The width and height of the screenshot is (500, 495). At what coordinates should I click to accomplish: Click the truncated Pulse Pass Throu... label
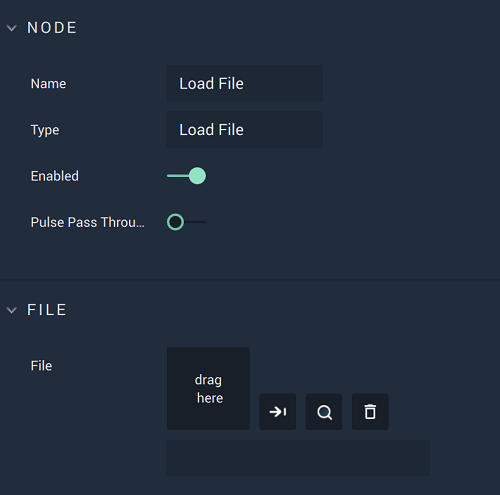click(x=88, y=222)
